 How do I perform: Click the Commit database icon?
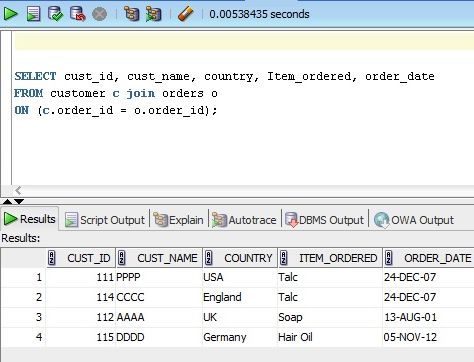click(x=55, y=14)
